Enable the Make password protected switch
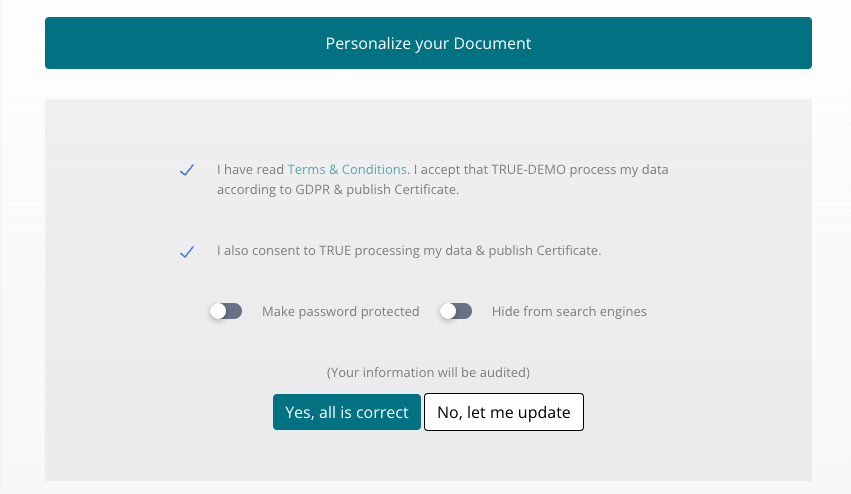 (x=226, y=311)
